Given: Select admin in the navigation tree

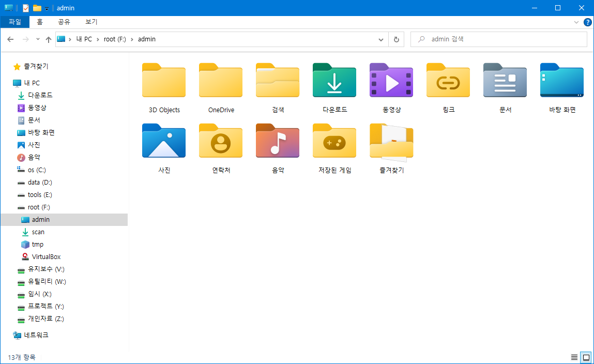Looking at the screenshot, I should tap(65, 220).
